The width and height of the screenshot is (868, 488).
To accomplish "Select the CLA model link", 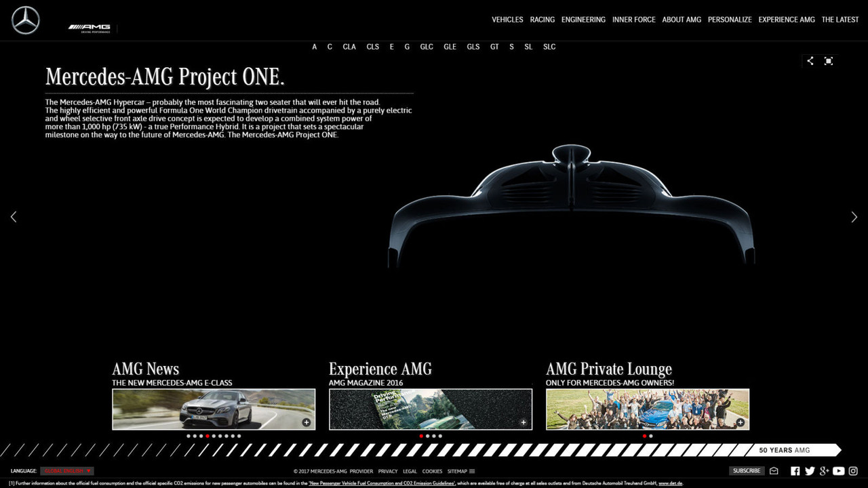I will (349, 47).
